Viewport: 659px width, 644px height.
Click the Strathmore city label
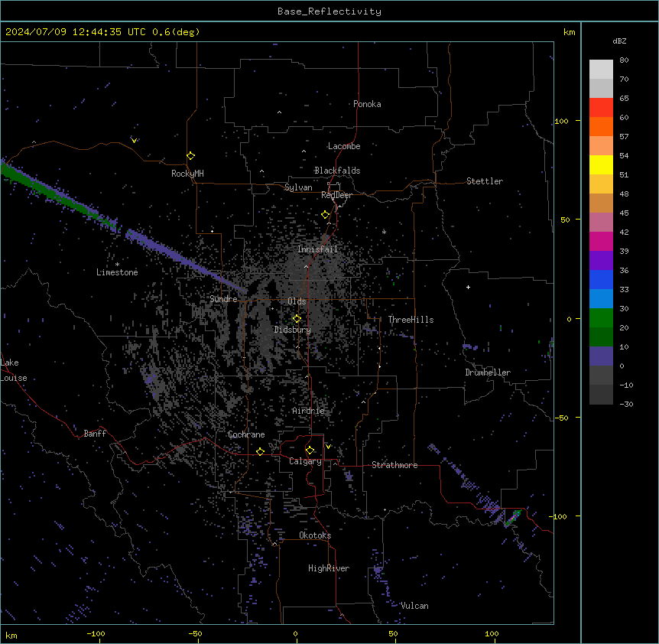pyautogui.click(x=394, y=465)
